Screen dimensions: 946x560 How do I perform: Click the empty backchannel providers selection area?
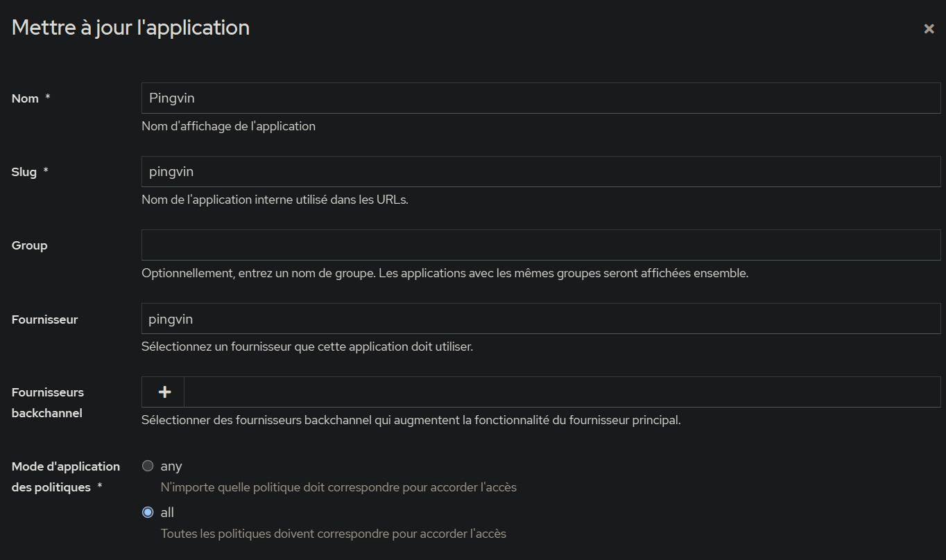pyautogui.click(x=562, y=392)
